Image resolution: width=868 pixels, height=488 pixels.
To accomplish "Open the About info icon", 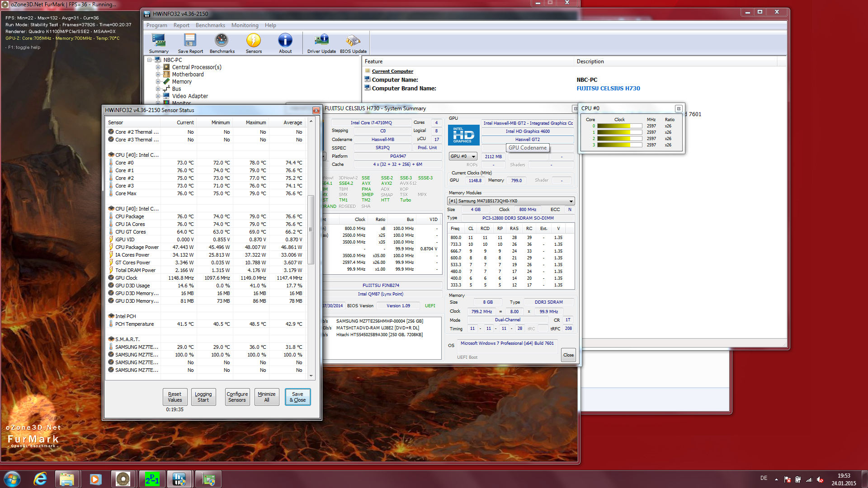I will [x=285, y=43].
